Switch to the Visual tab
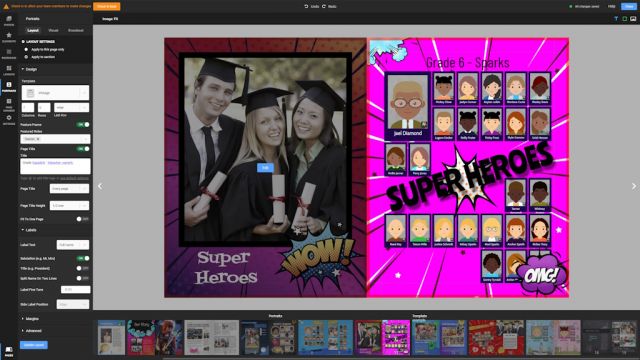Viewport: 640px width, 360px height. click(53, 31)
